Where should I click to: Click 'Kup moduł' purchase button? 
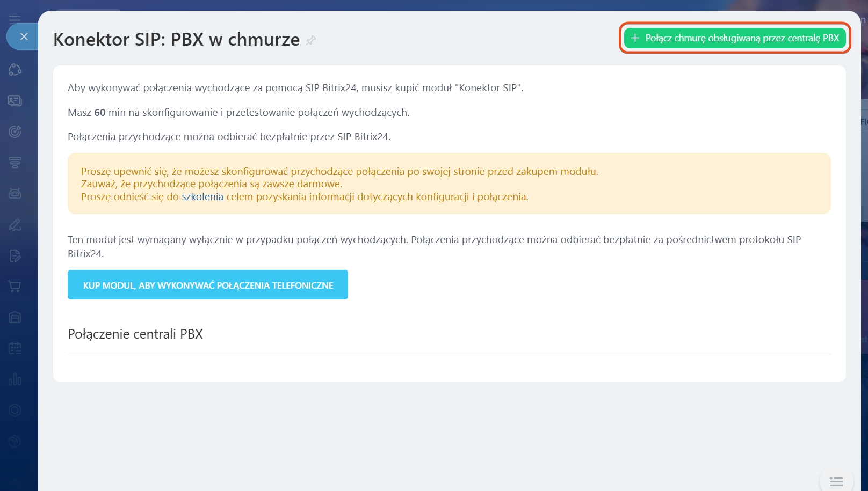point(208,285)
